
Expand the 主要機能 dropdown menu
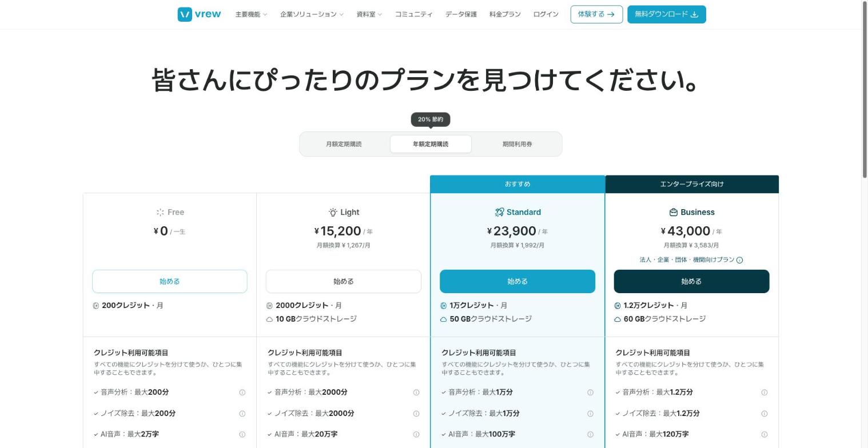pyautogui.click(x=251, y=14)
